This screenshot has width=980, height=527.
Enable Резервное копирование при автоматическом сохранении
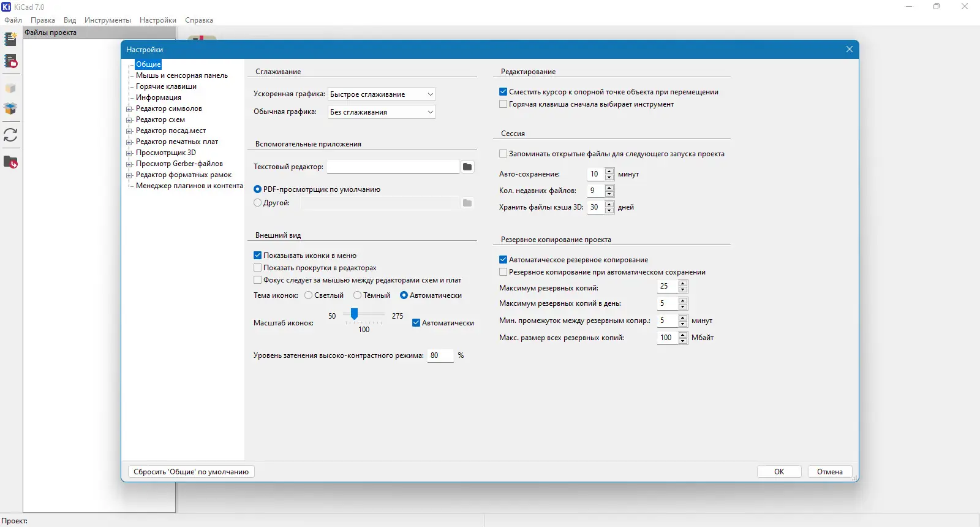503,272
